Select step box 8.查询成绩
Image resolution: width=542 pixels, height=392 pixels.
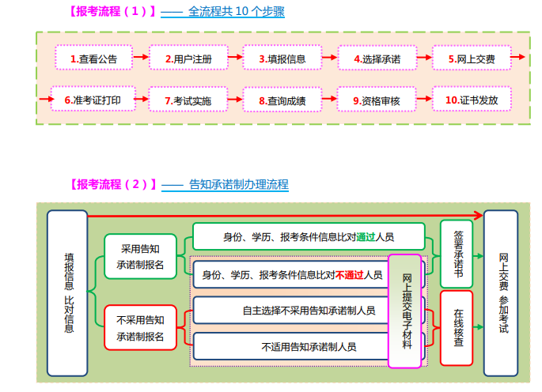coord(282,100)
